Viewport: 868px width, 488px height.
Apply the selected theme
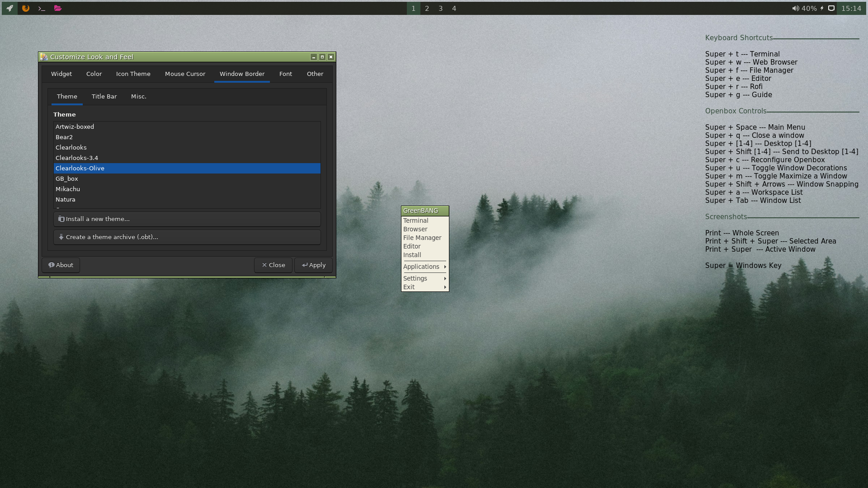coord(314,265)
